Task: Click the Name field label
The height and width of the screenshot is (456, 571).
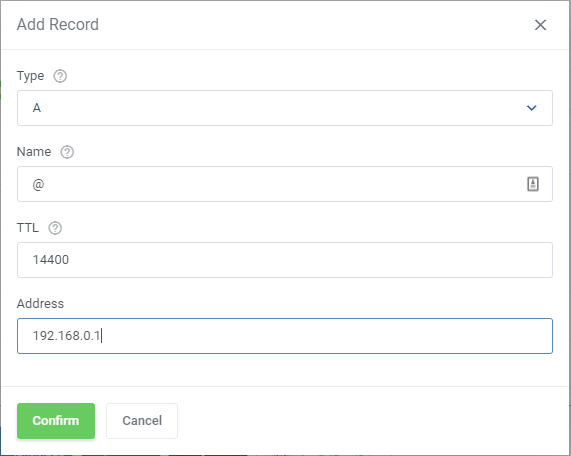Action: 34,152
